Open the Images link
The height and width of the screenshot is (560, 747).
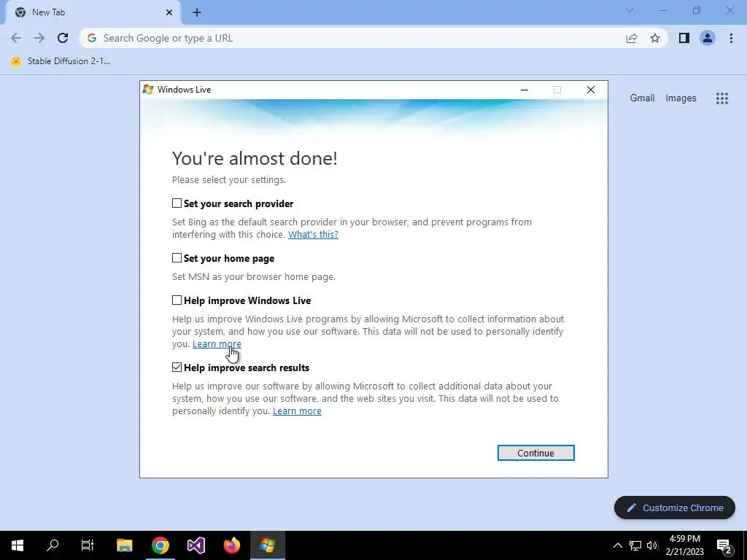[681, 98]
